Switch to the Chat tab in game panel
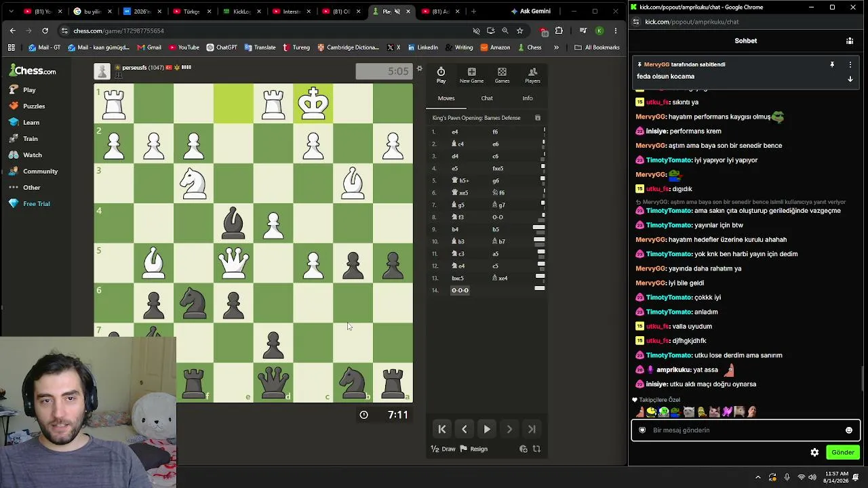The height and width of the screenshot is (488, 868). pyautogui.click(x=487, y=98)
